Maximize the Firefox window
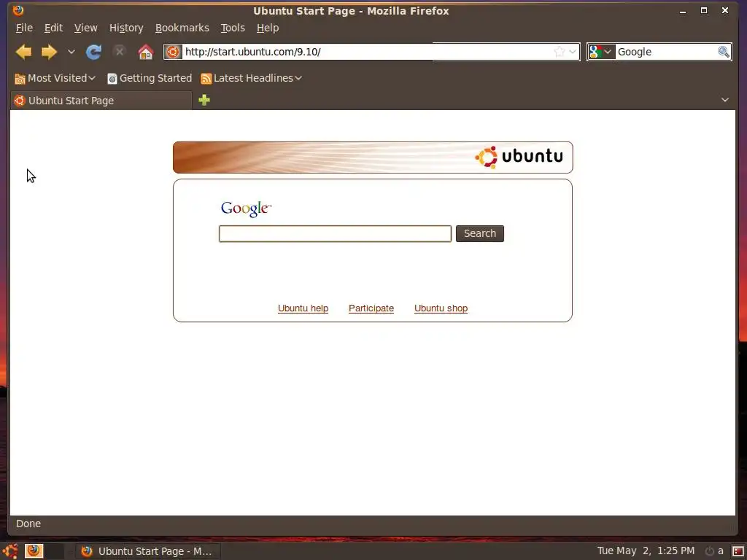The image size is (747, 560). [x=704, y=10]
